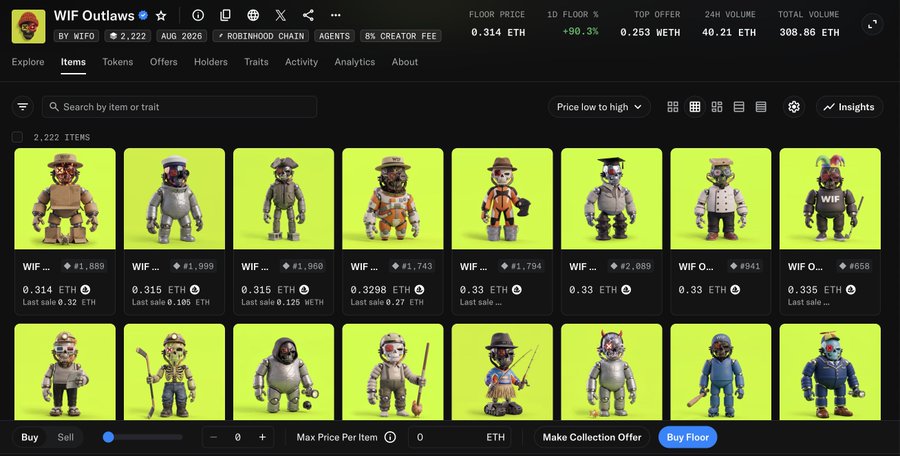Switch to compact grid view
The height and width of the screenshot is (456, 900).
(x=695, y=107)
